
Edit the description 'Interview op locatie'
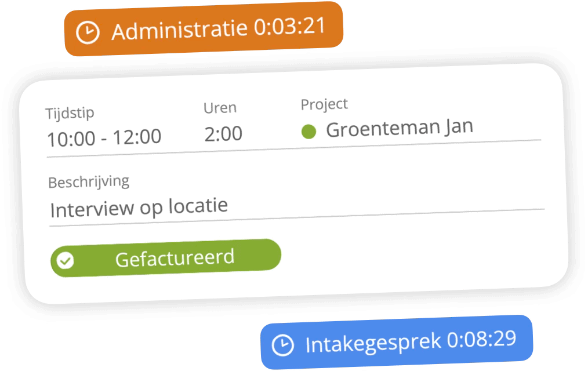139,207
